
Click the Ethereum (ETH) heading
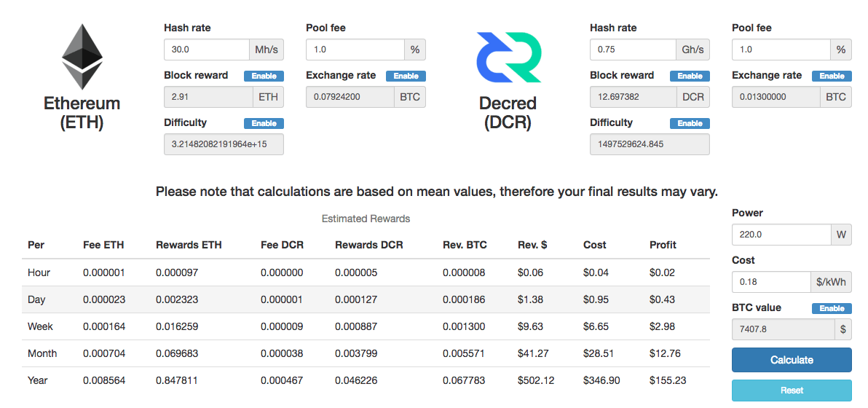pyautogui.click(x=82, y=112)
